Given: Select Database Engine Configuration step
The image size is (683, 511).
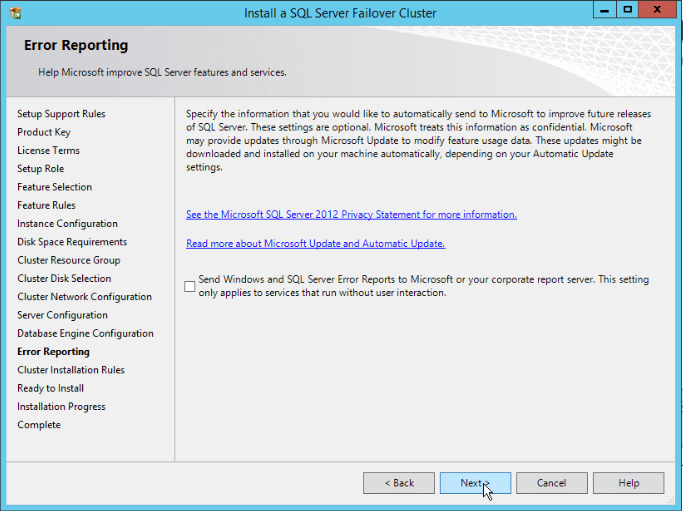Looking at the screenshot, I should (x=85, y=334).
